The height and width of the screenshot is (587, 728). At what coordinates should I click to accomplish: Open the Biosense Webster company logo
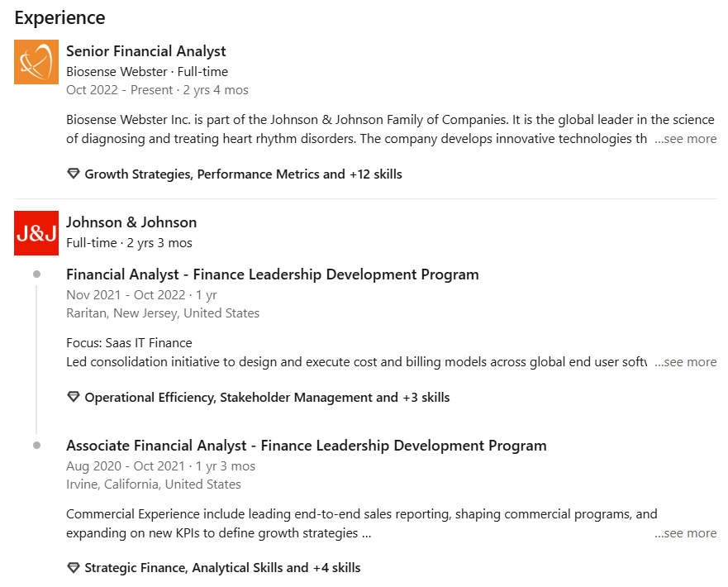pos(36,62)
